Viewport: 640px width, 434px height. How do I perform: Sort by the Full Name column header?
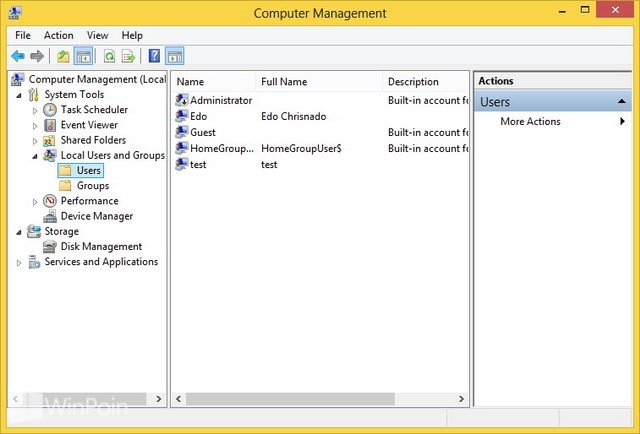[x=319, y=82]
